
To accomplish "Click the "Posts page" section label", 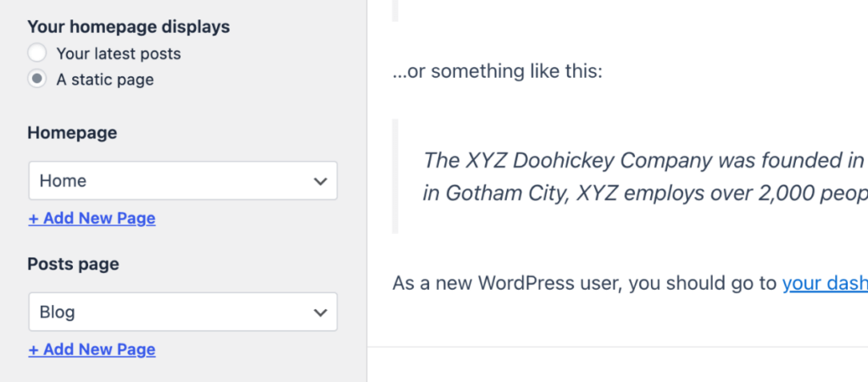I will point(73,264).
